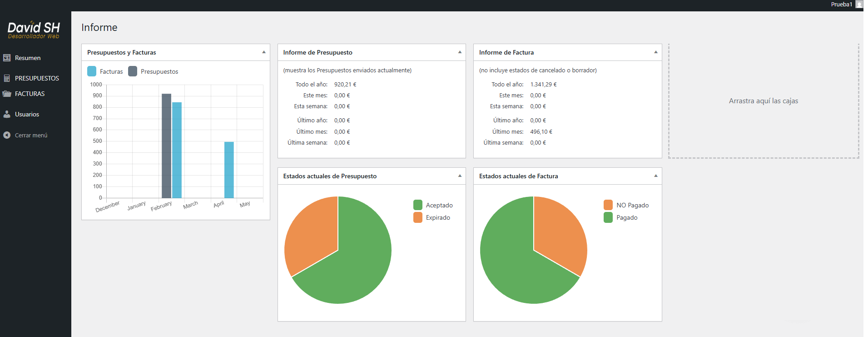Click the Resumen dashboard icon in sidebar

[7, 58]
